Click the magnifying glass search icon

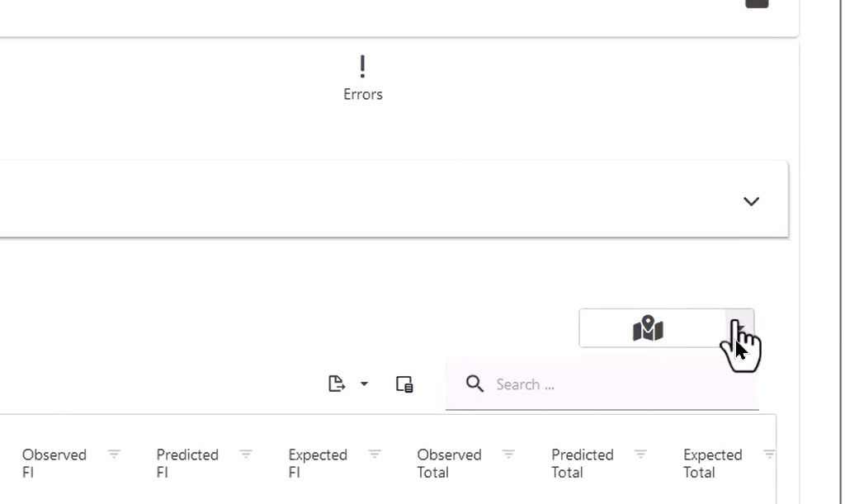click(474, 384)
